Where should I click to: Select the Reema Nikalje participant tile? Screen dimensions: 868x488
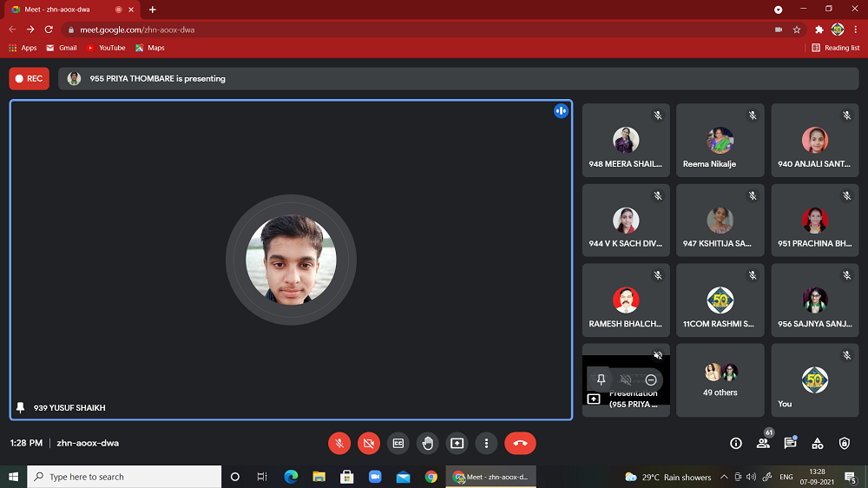(x=720, y=141)
